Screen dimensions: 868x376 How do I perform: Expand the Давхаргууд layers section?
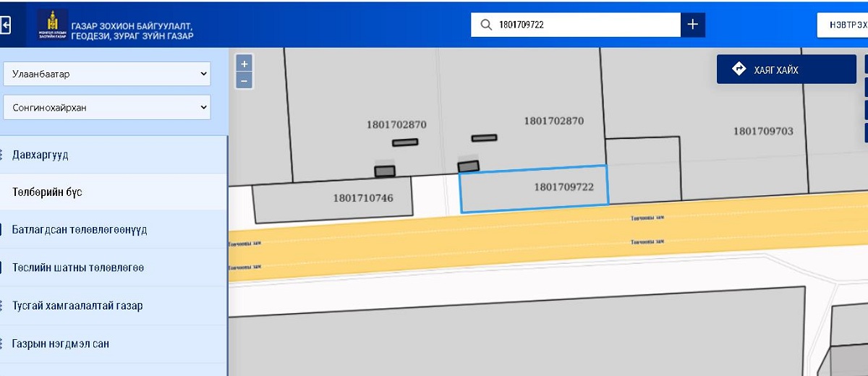click(41, 155)
